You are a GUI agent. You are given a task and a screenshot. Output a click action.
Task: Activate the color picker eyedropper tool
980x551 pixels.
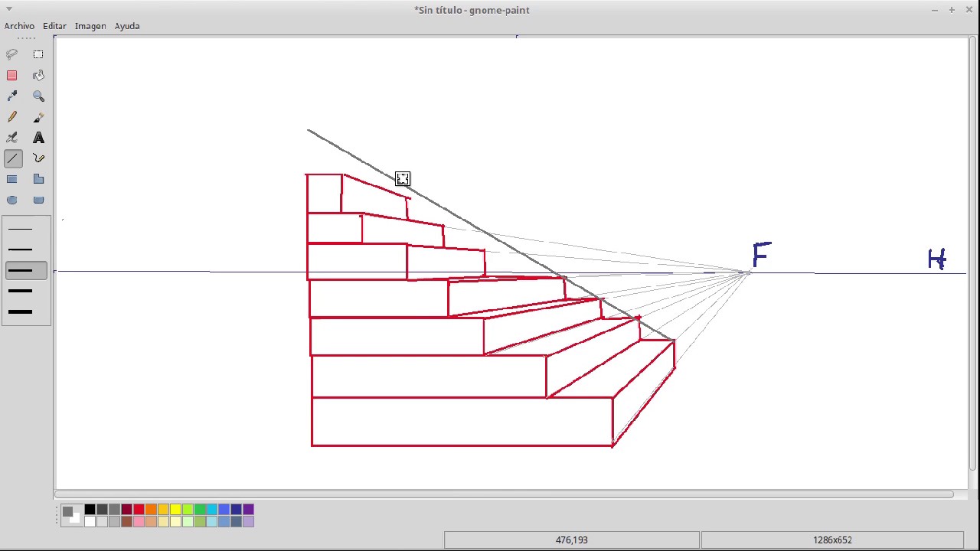[12, 96]
